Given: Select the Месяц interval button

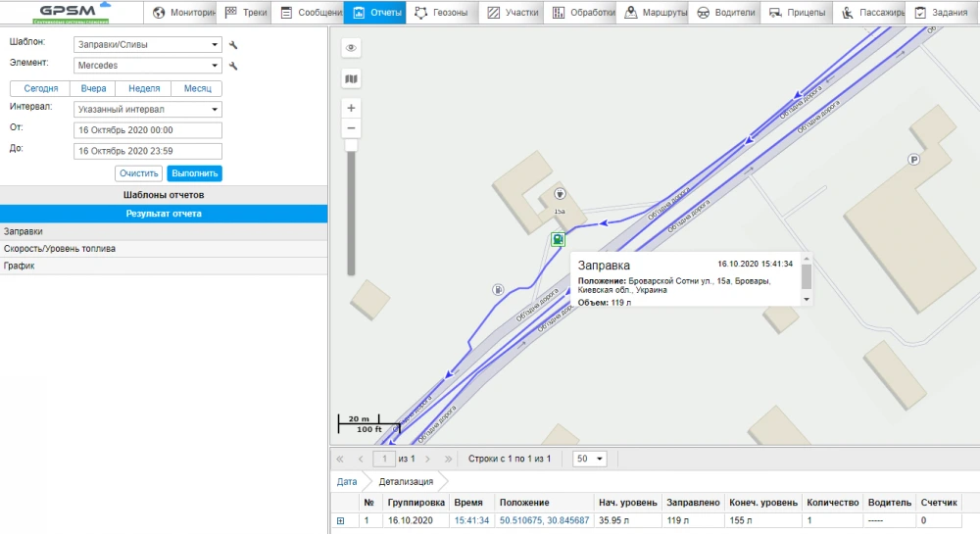Looking at the screenshot, I should tap(197, 89).
